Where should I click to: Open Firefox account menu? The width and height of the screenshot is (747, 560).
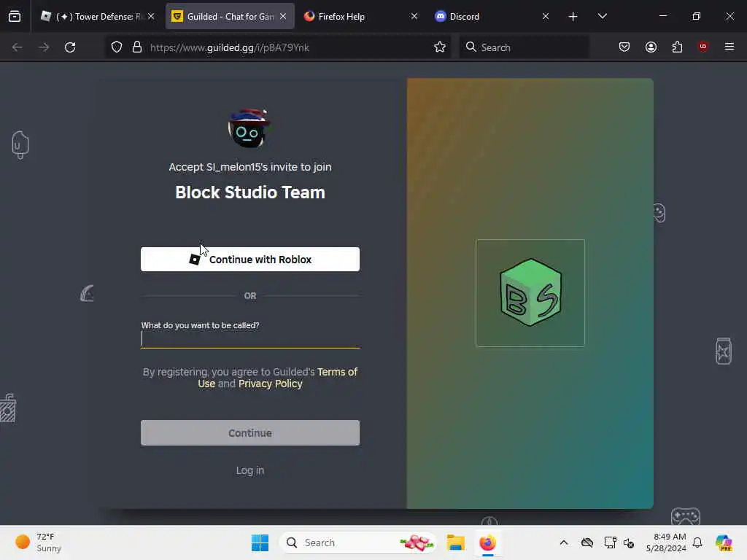coord(651,47)
